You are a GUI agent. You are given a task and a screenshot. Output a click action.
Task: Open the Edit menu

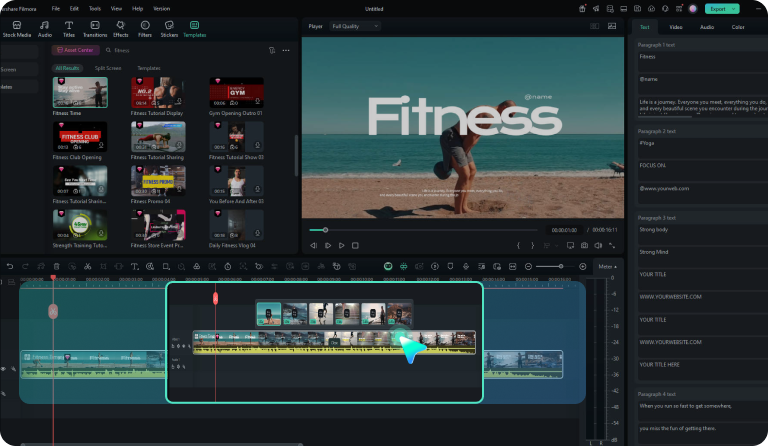[74, 9]
